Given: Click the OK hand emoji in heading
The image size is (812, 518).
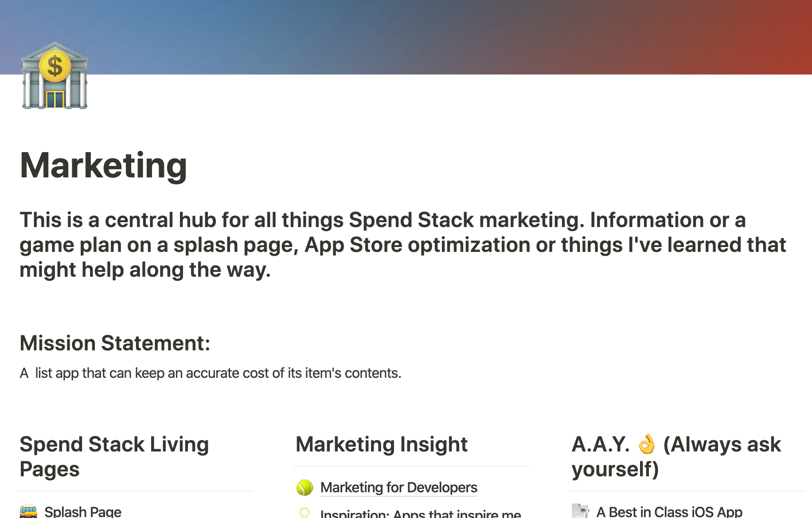Looking at the screenshot, I should coord(646,444).
